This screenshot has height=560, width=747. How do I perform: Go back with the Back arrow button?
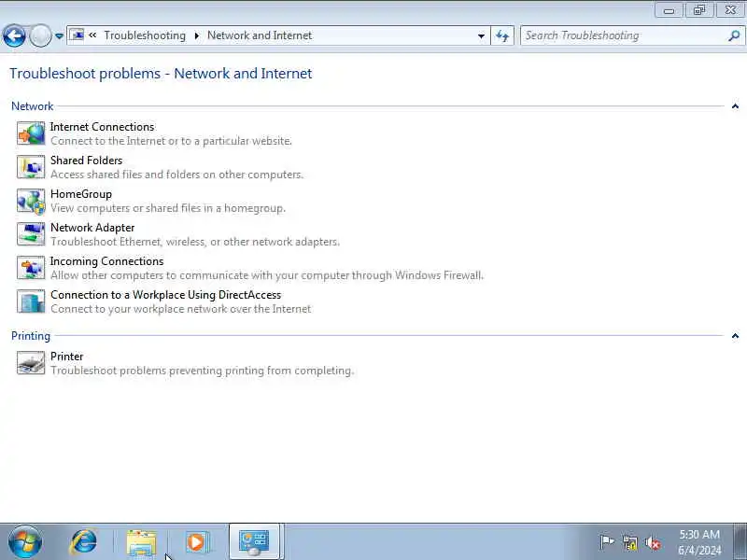pos(14,35)
